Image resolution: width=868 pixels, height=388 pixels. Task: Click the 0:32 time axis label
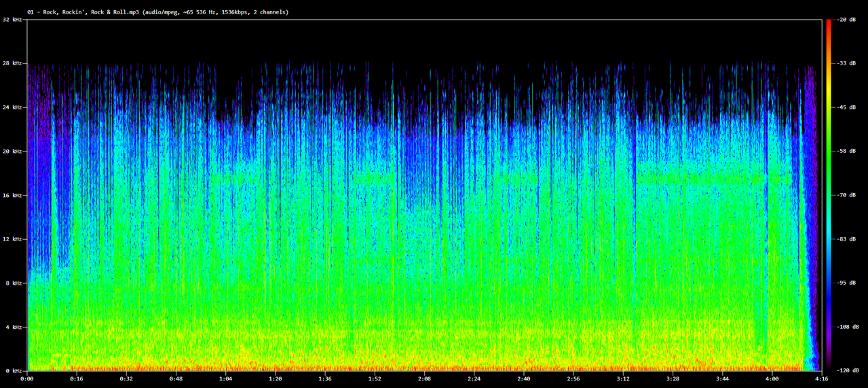pyautogui.click(x=126, y=378)
